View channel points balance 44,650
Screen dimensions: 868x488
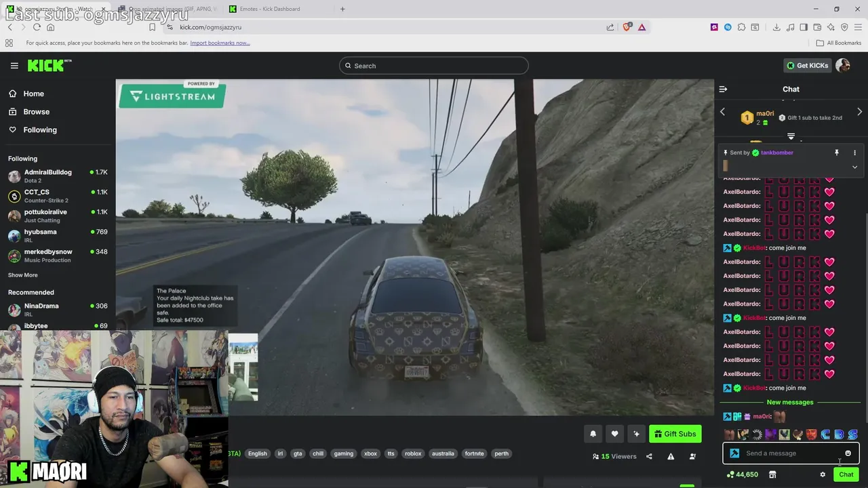coord(742,474)
